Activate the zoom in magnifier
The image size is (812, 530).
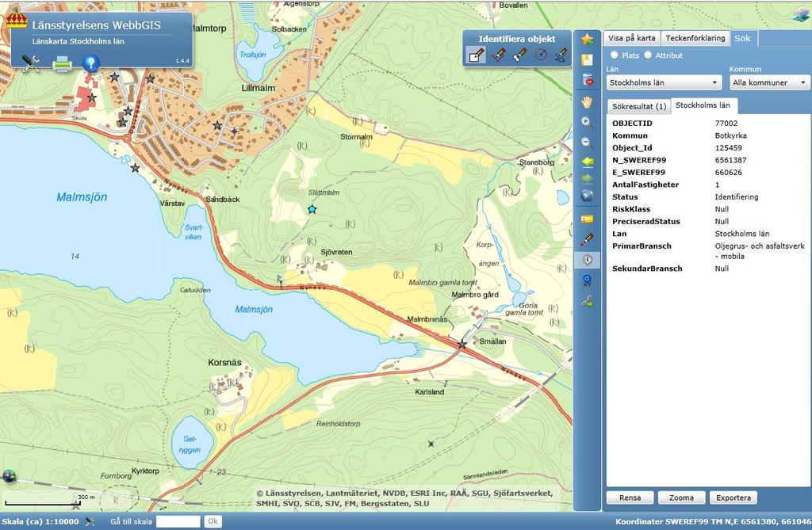click(x=587, y=122)
